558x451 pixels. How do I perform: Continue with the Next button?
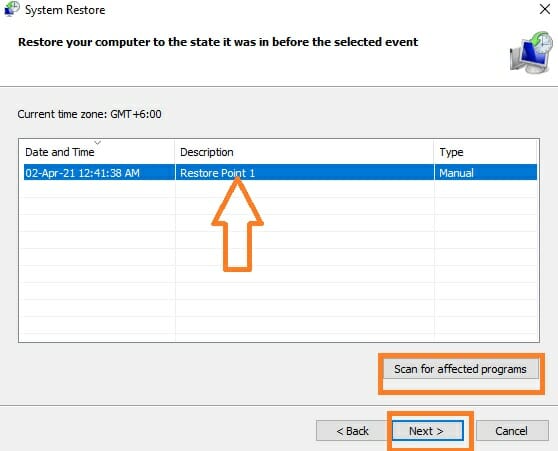(427, 431)
